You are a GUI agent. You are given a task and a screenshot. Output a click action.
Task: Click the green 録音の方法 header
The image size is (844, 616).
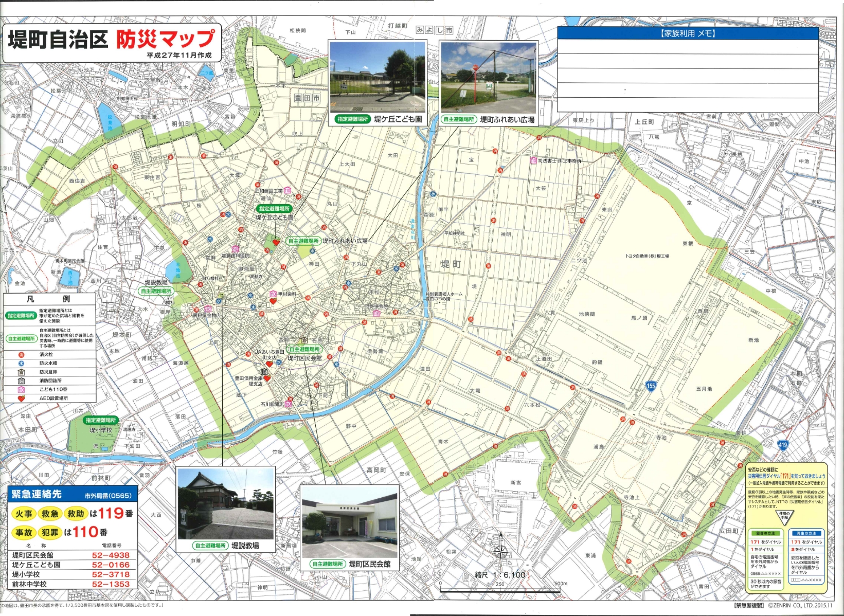tap(765, 533)
